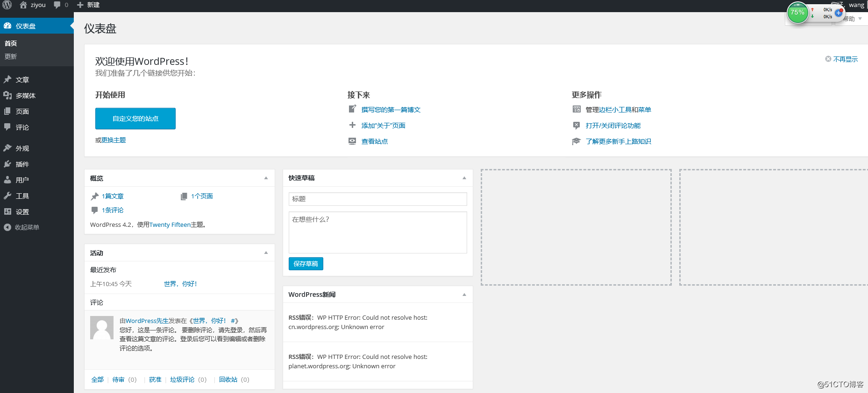Click the 查看站点 link
The width and height of the screenshot is (868, 393).
(x=374, y=141)
